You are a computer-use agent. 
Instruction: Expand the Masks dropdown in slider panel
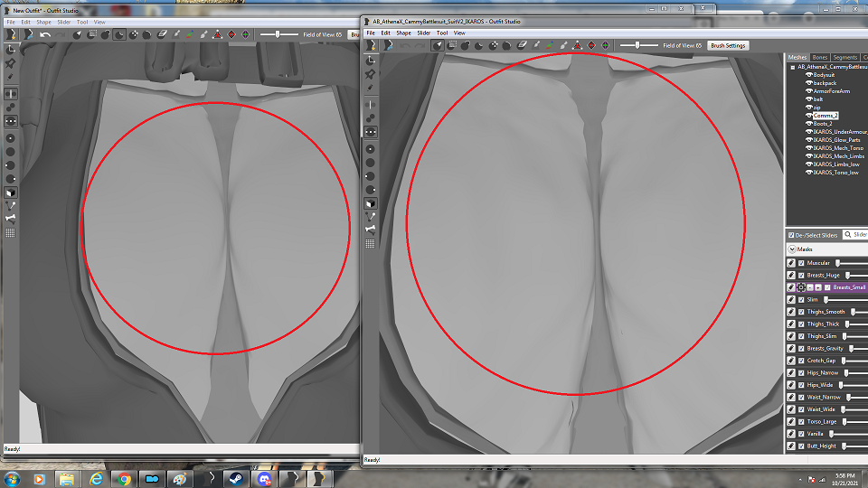pyautogui.click(x=792, y=249)
